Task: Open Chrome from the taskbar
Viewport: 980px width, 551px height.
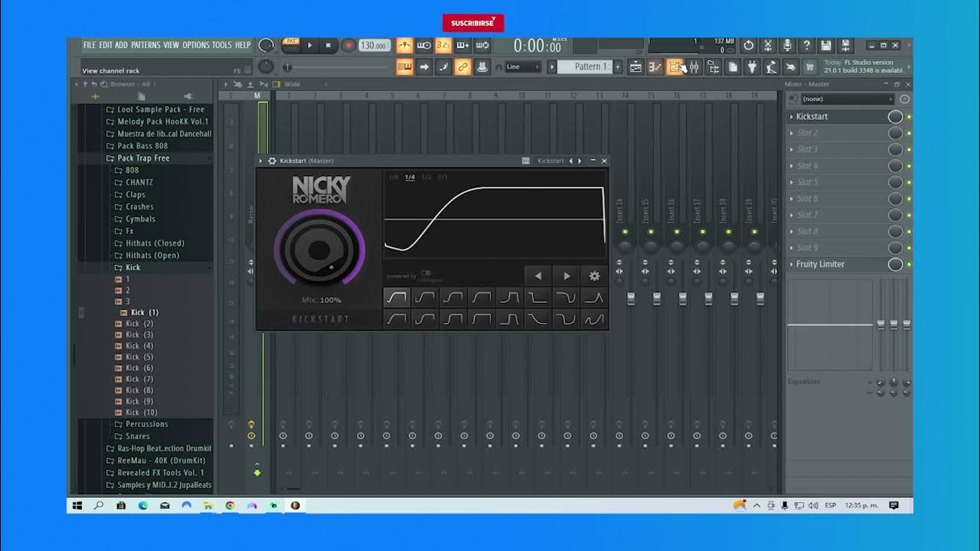Action: click(x=230, y=505)
